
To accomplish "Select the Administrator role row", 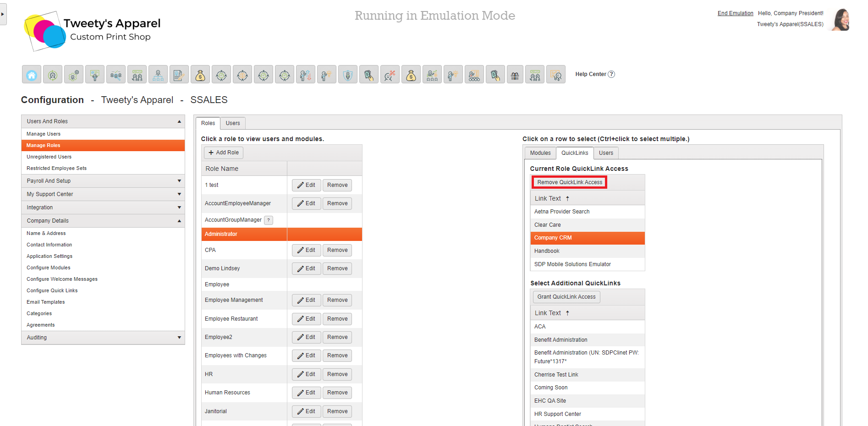I will 281,234.
